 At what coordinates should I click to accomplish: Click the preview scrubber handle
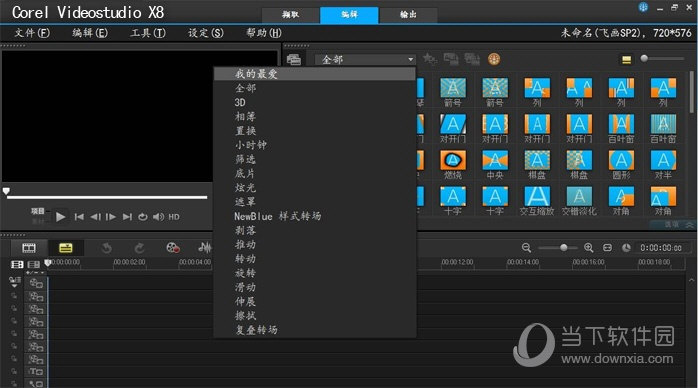(x=6, y=191)
